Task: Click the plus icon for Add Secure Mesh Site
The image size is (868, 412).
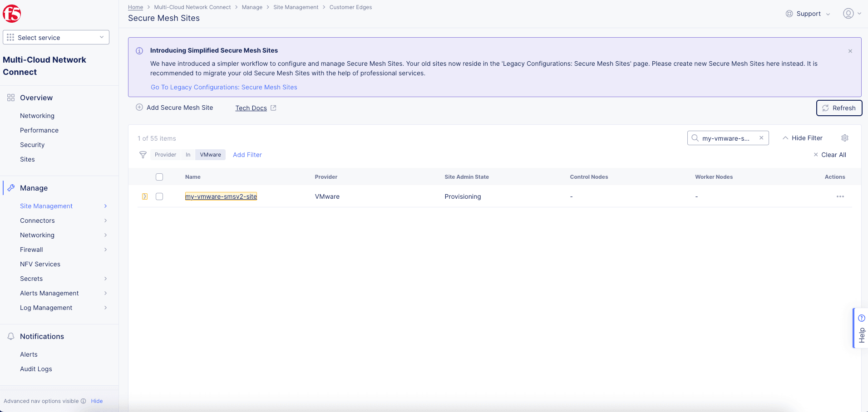Action: (139, 108)
